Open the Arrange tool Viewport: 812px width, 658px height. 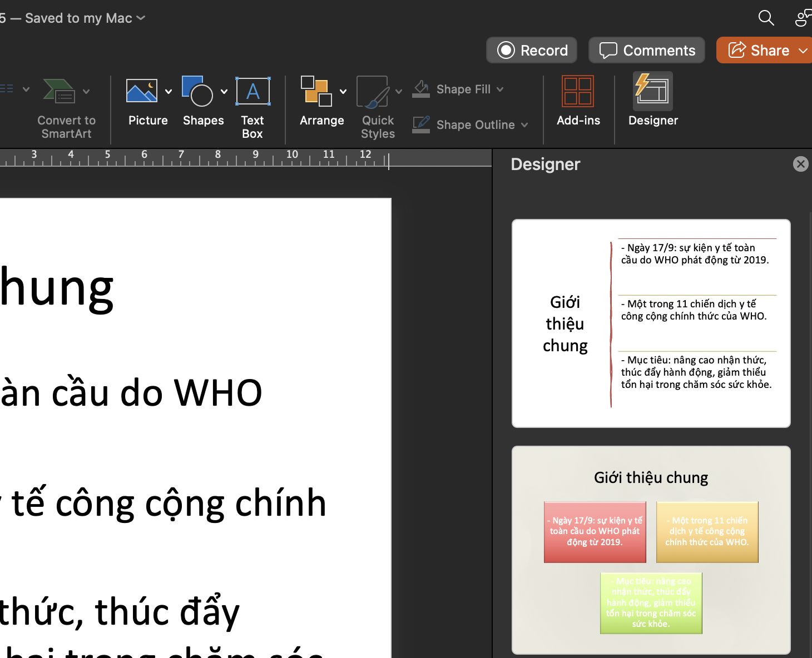point(317,92)
